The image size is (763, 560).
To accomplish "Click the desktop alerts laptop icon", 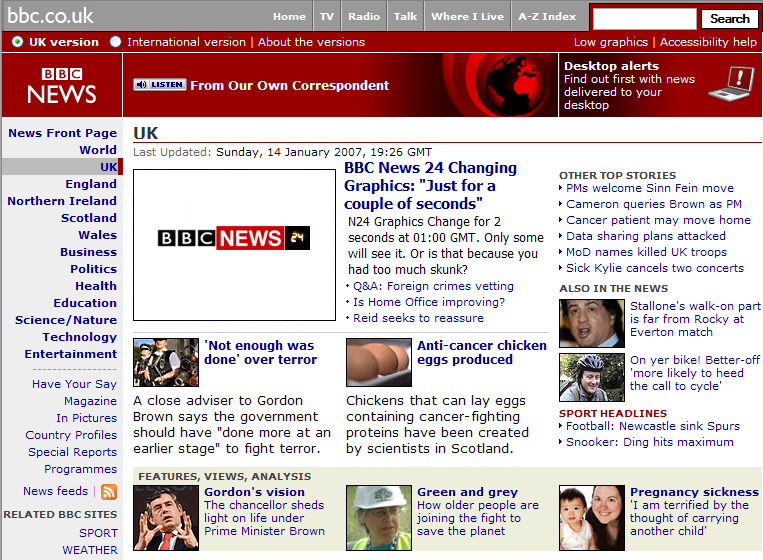I will click(730, 84).
